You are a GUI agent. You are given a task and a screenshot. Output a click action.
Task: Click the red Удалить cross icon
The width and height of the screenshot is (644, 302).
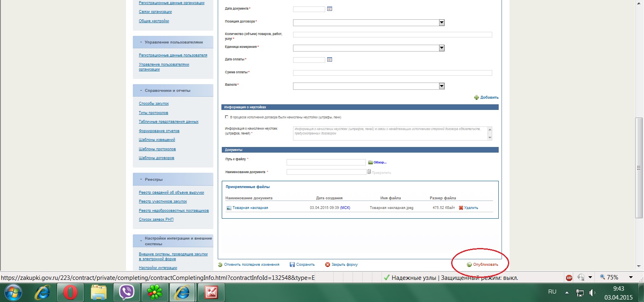point(461,208)
